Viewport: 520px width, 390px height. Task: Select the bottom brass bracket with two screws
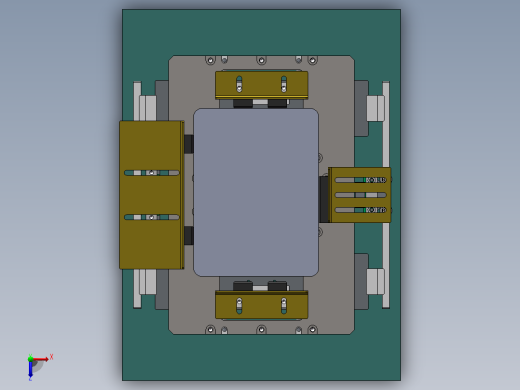(x=262, y=305)
